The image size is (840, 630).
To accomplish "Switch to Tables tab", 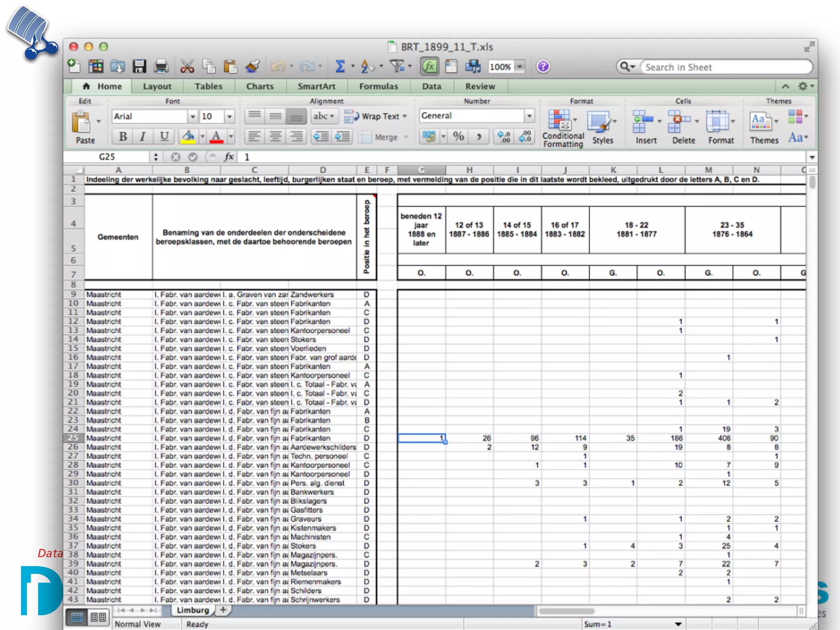I will point(208,87).
